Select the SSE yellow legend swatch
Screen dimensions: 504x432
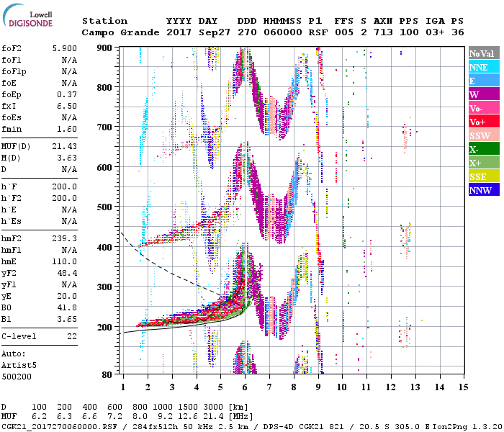[x=484, y=176]
